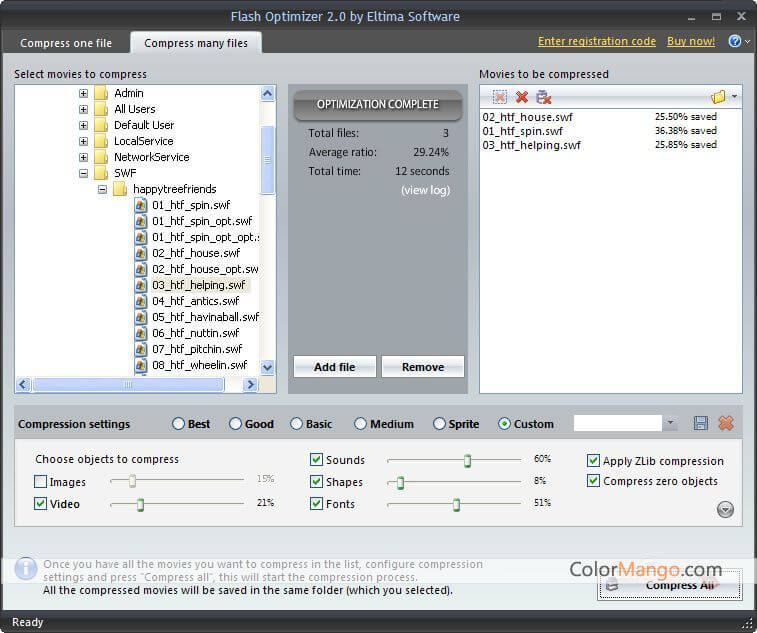757x633 pixels.
Task: Open the Enter registration code link
Action: pos(596,41)
